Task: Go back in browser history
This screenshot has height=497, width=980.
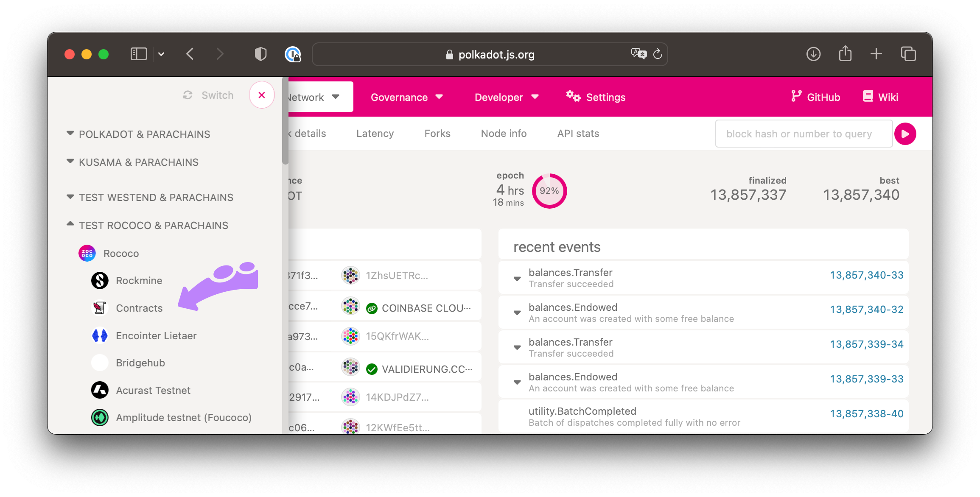Action: pyautogui.click(x=190, y=54)
